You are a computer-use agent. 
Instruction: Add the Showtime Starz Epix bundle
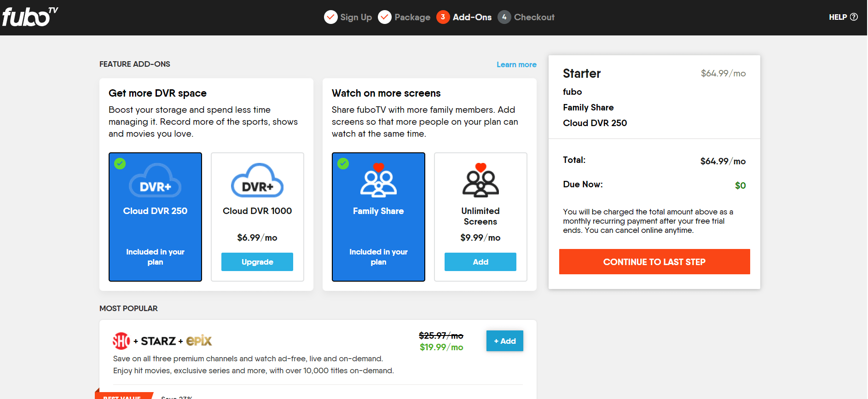[x=505, y=341]
